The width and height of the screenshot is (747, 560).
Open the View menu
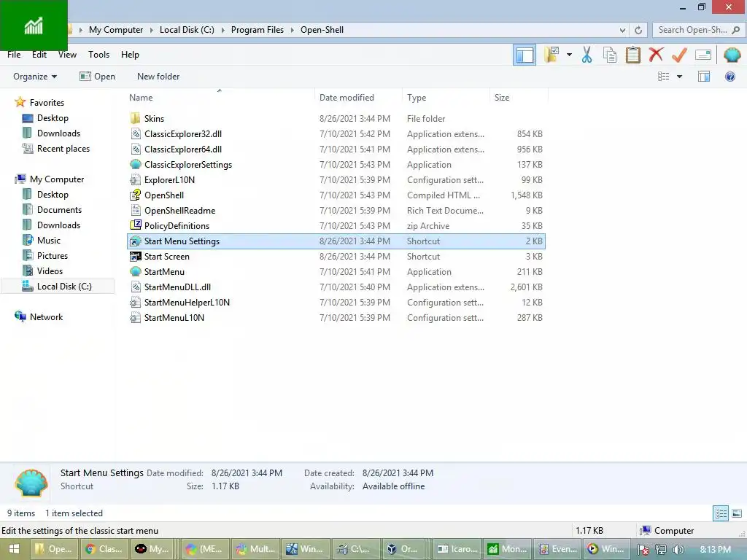(67, 54)
